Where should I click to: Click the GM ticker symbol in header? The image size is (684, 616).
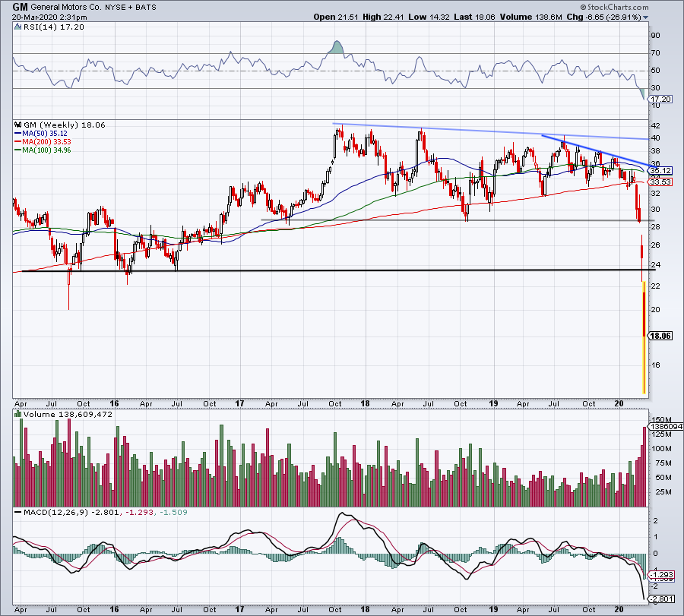pos(20,7)
